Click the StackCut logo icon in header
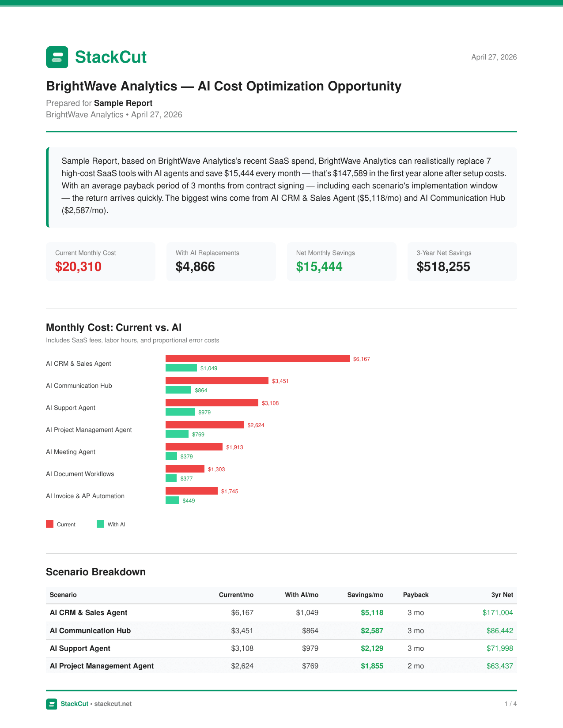This screenshot has width=563, height=728. [x=57, y=57]
